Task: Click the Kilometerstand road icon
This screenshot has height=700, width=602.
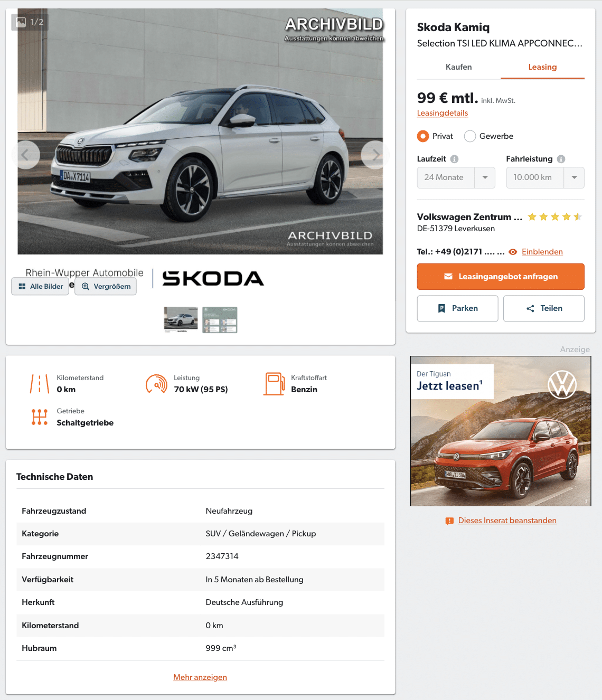Action: coord(40,384)
